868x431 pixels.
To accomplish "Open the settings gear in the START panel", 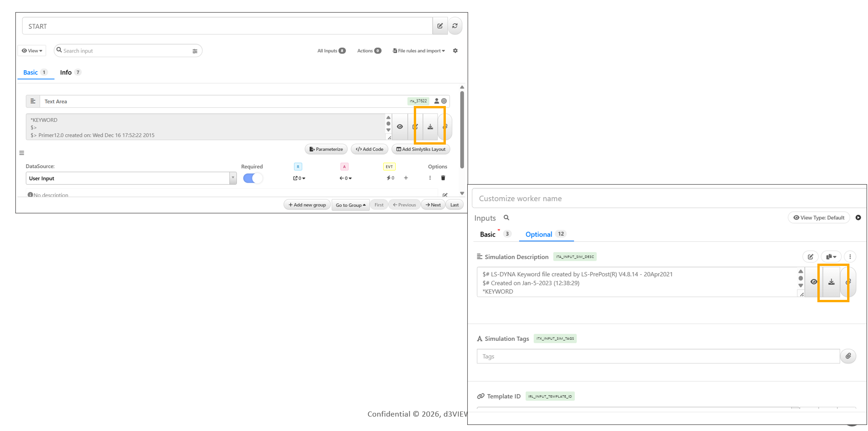I will (x=455, y=51).
